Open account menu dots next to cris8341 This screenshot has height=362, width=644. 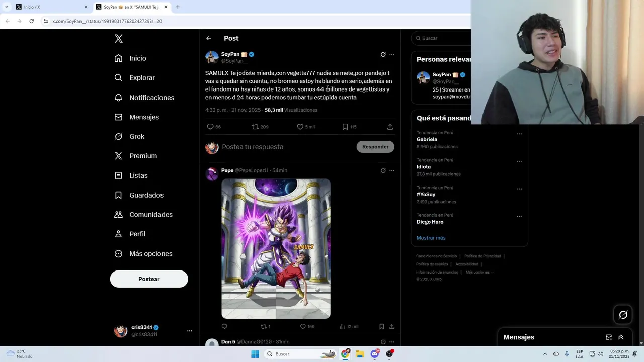point(190,331)
